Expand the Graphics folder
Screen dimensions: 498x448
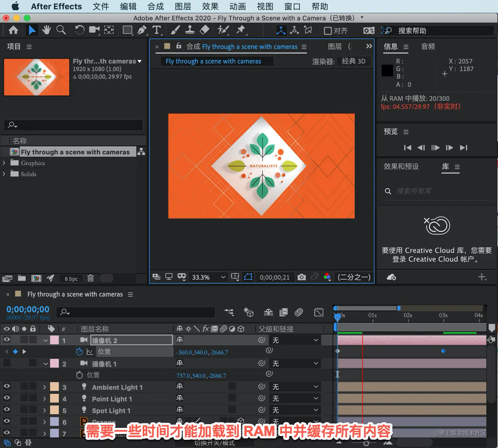pyautogui.click(x=4, y=163)
